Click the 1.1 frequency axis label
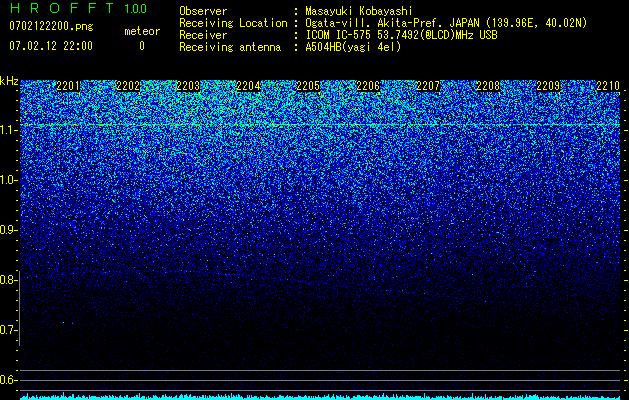Image resolution: width=629 pixels, height=400 pixels. tap(9, 130)
